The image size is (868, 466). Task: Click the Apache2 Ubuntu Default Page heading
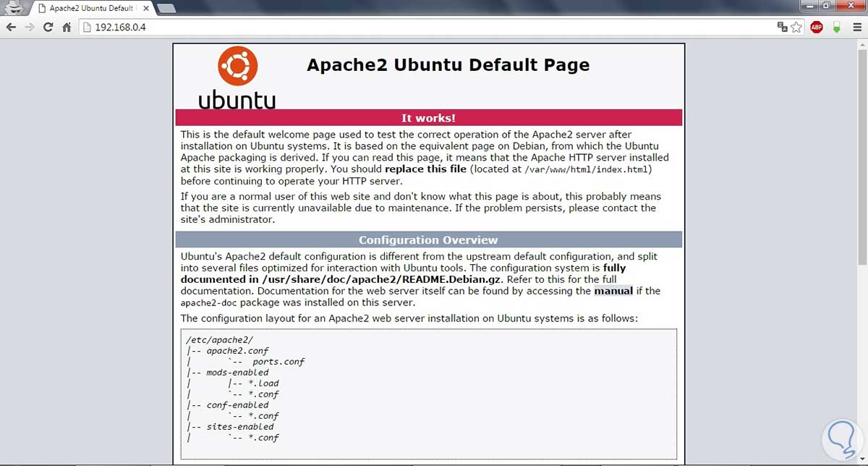click(448, 64)
